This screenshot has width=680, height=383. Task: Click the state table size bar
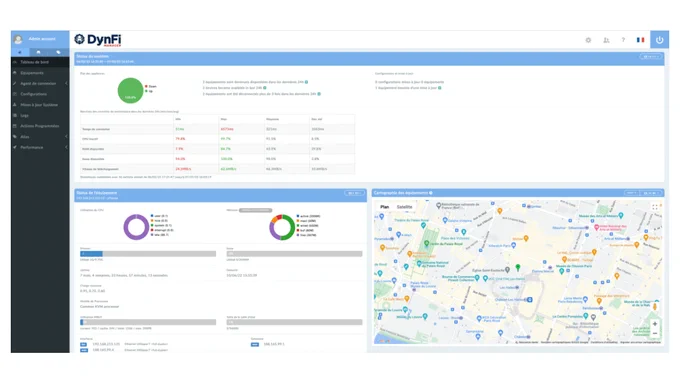[x=294, y=322]
